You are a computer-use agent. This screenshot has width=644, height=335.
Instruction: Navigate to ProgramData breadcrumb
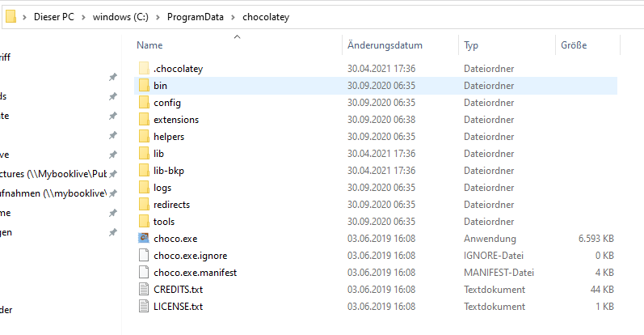pyautogui.click(x=195, y=17)
